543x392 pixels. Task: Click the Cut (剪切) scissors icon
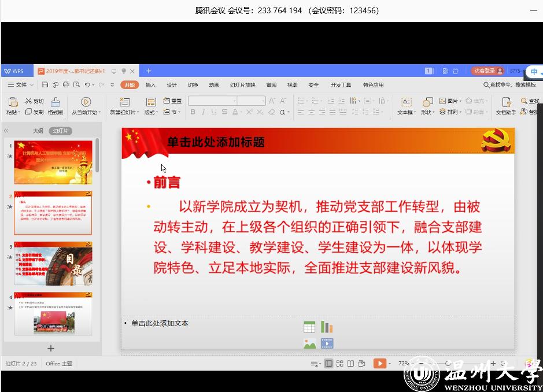point(28,101)
